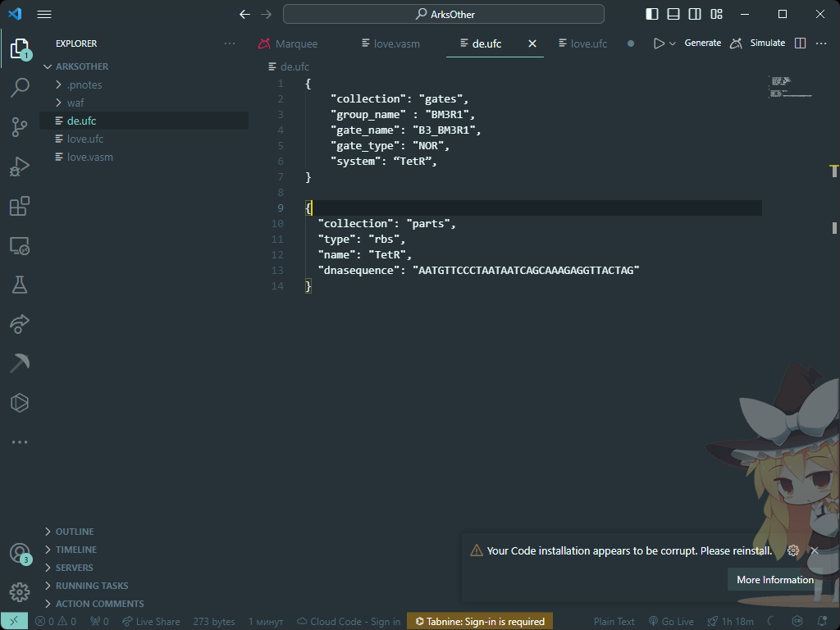Open love.ufc in the explorer tree
This screenshot has height=630, width=840.
click(85, 139)
